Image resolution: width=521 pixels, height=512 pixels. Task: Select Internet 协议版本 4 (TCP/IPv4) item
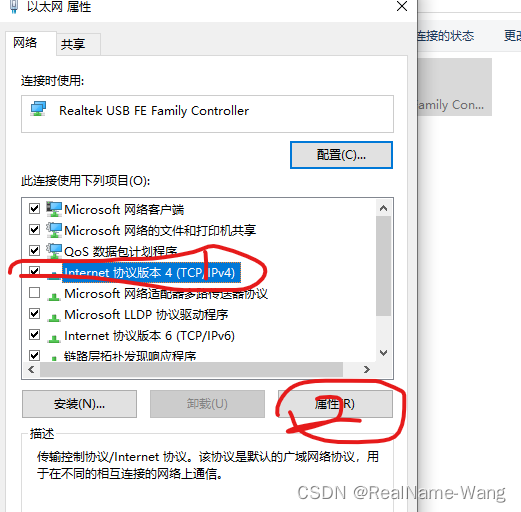[x=149, y=272]
